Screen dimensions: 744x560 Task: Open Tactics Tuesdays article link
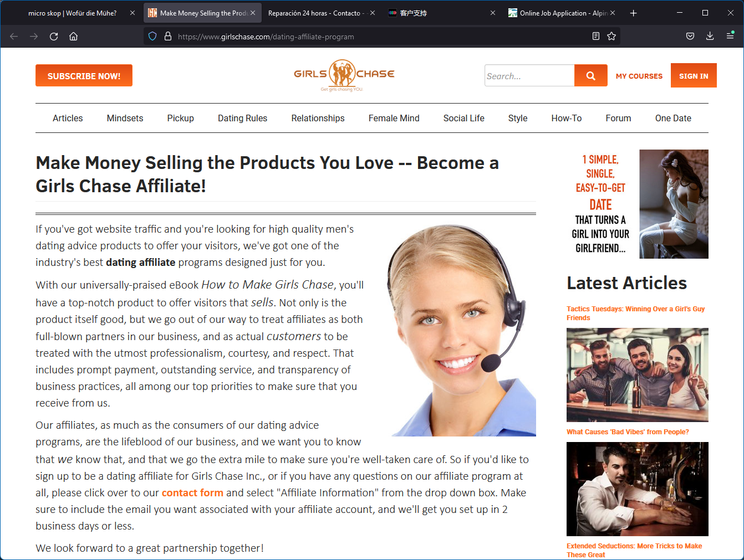pyautogui.click(x=635, y=314)
